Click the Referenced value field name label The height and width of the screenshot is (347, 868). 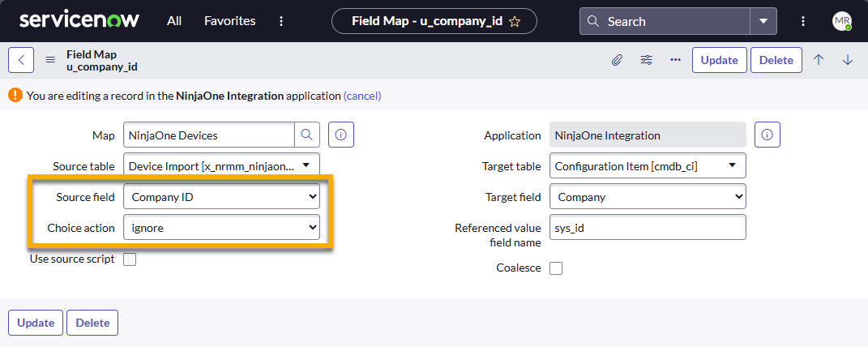pos(498,234)
